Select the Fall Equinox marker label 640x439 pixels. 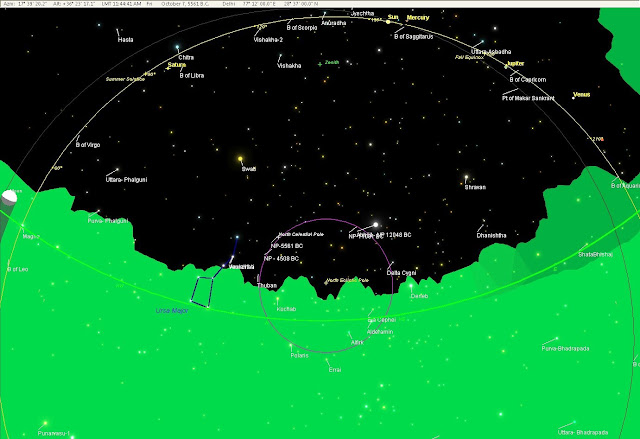[x=469, y=58]
